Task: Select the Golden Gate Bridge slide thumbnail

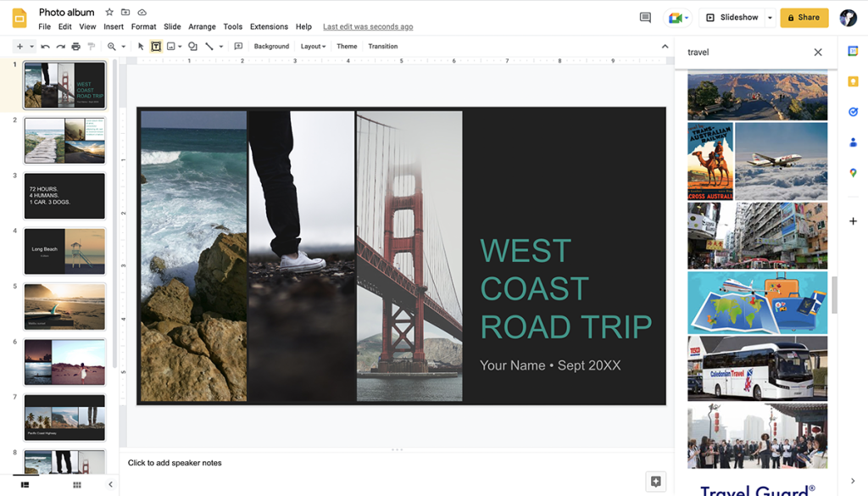Action: pos(64,86)
